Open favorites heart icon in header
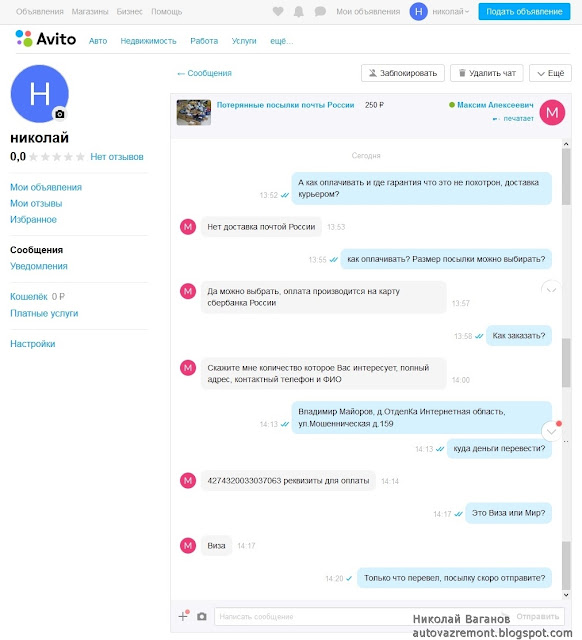582x640 pixels. coord(278,11)
